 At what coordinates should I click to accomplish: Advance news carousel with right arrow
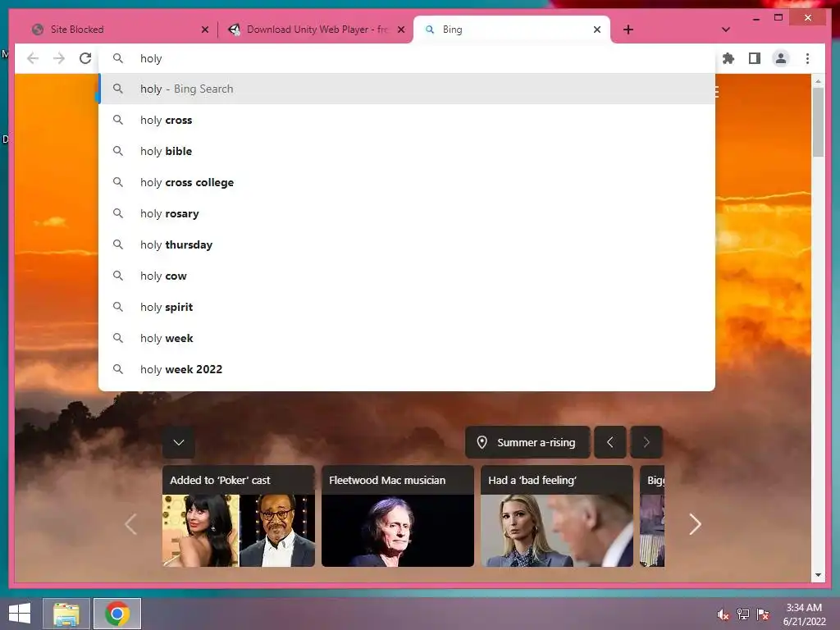pos(695,524)
